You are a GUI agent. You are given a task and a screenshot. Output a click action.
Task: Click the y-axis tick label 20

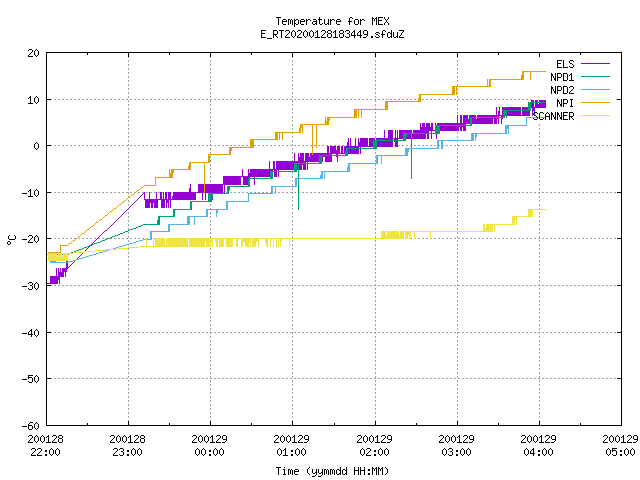click(33, 53)
